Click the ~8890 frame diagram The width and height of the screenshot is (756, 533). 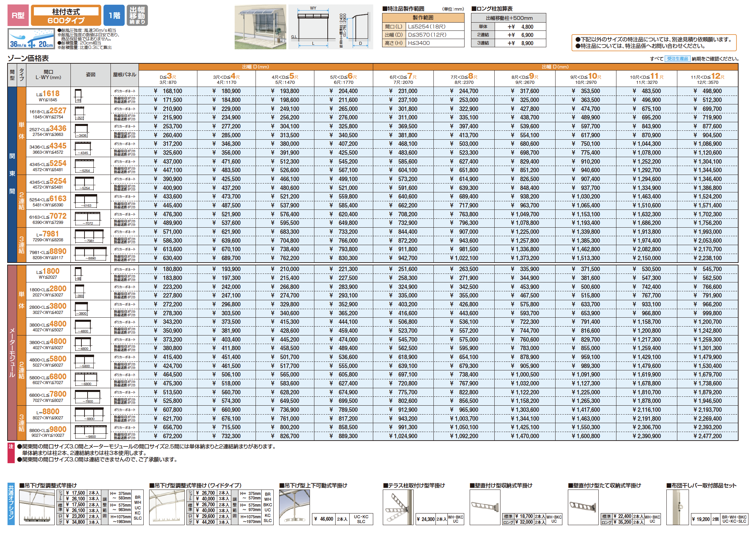(90, 254)
